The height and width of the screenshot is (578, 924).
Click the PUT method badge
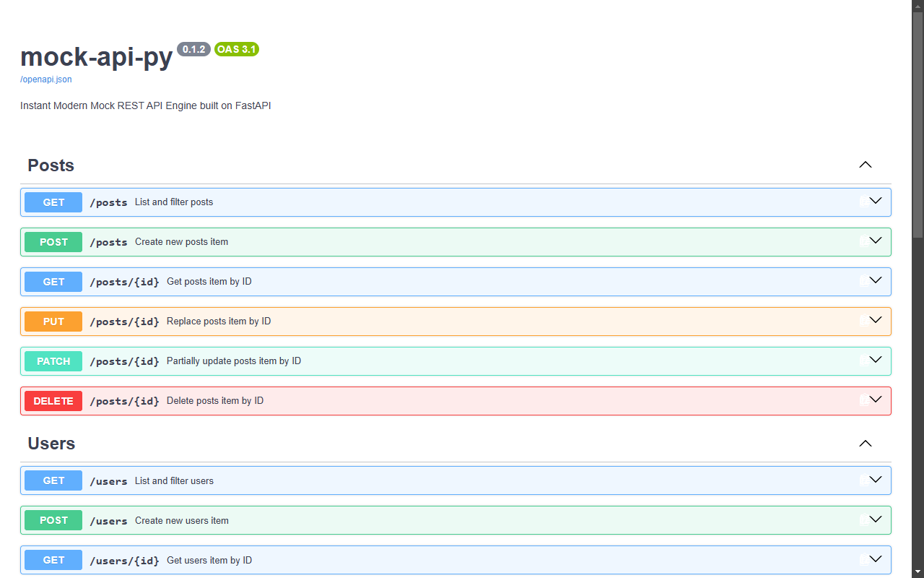53,322
